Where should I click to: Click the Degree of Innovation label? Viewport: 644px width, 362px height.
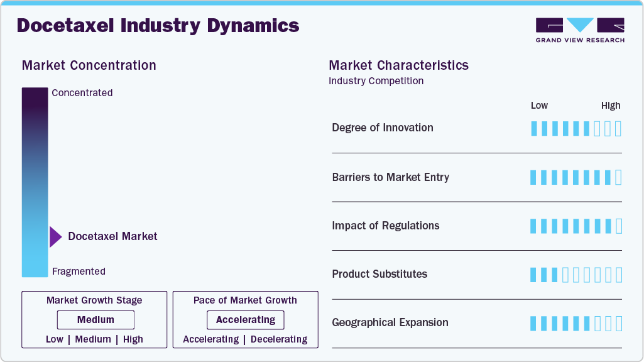point(383,128)
